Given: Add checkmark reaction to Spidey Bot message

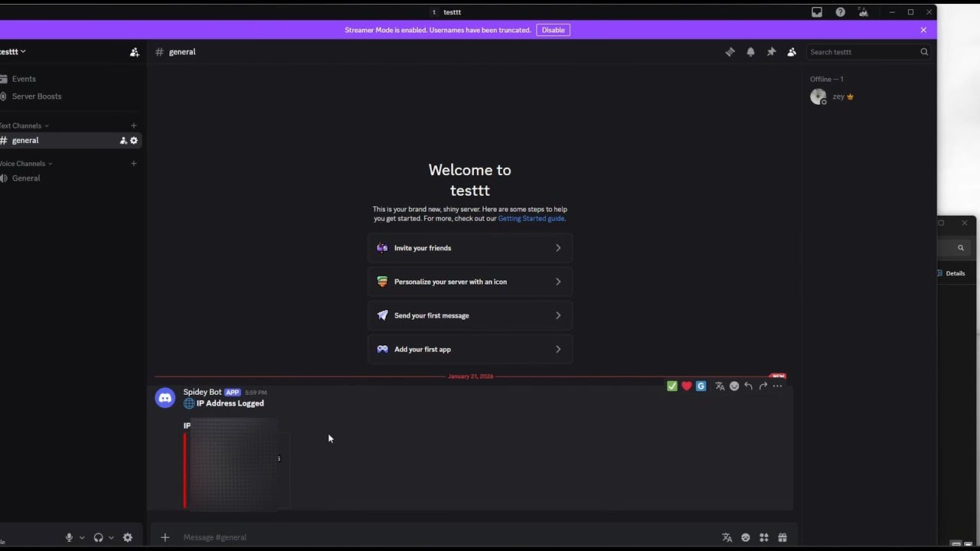Looking at the screenshot, I should [672, 386].
